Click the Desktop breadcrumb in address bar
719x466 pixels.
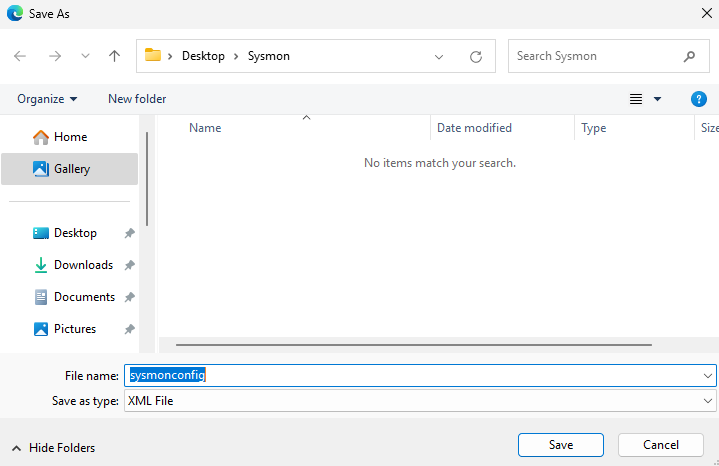click(203, 56)
